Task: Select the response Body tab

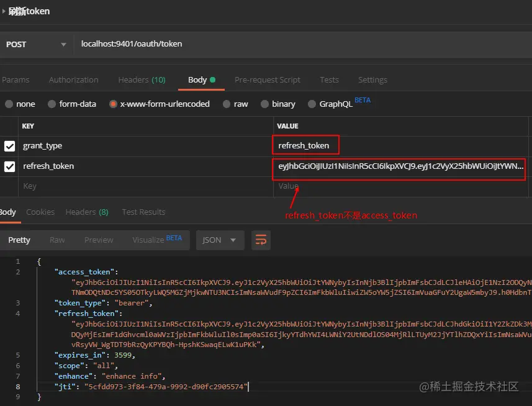Action: (x=8, y=212)
